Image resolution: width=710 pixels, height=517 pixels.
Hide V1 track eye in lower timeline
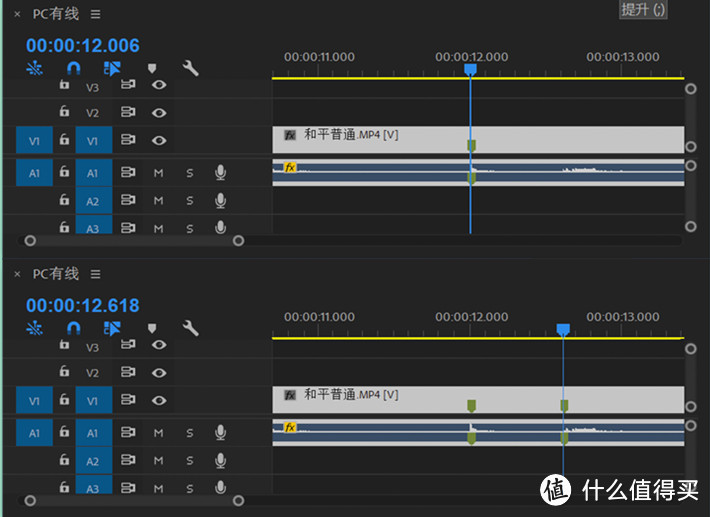(159, 400)
